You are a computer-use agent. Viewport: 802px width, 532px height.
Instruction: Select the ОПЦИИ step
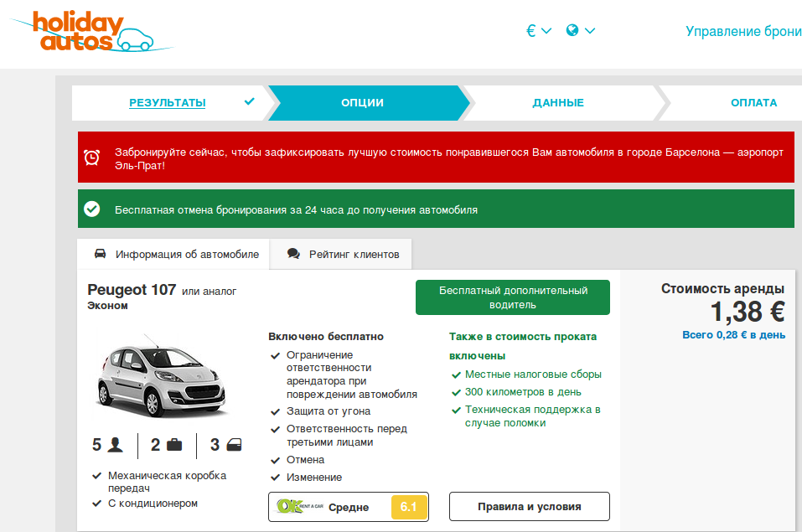[x=362, y=103]
